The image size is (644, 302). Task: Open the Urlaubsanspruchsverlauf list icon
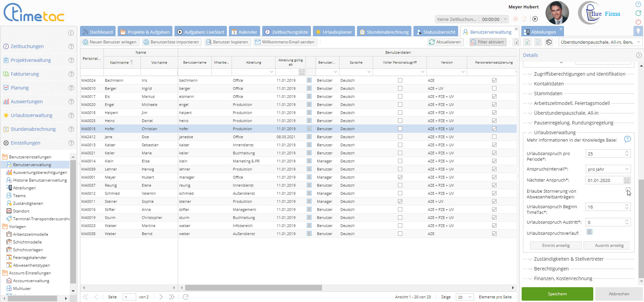(589, 232)
